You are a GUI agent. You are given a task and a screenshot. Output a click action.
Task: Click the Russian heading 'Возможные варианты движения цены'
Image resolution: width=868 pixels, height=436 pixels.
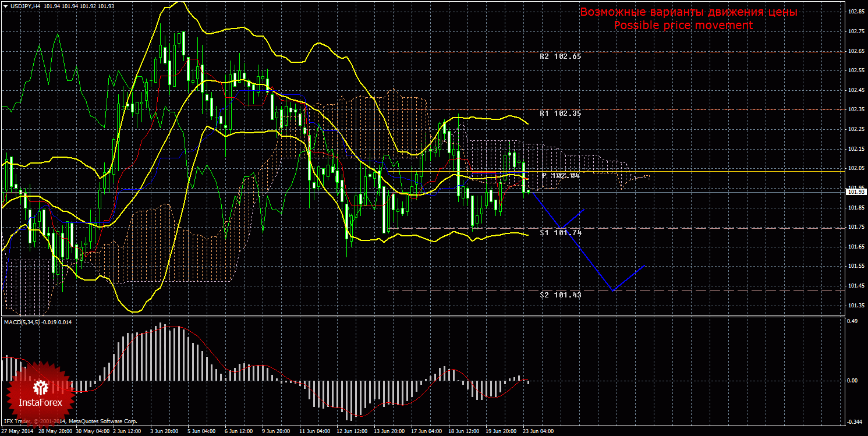click(x=689, y=12)
